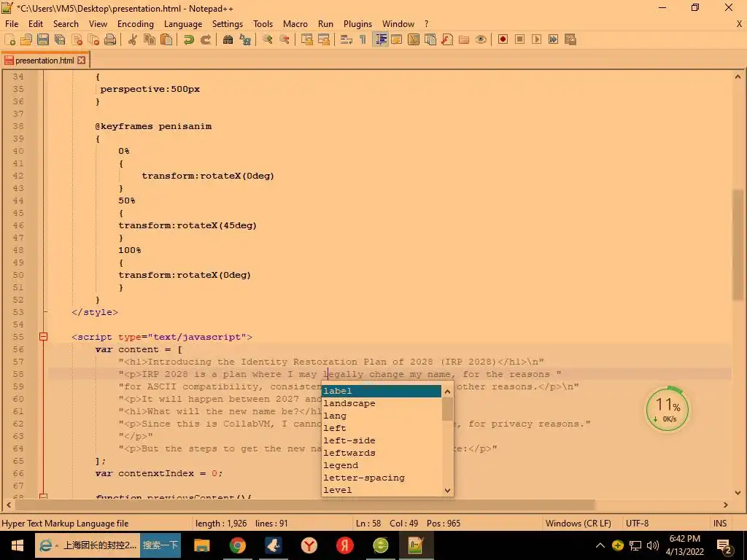The image size is (747, 560).
Task: Click the Zoom In toolbar icon
Action: click(x=267, y=39)
